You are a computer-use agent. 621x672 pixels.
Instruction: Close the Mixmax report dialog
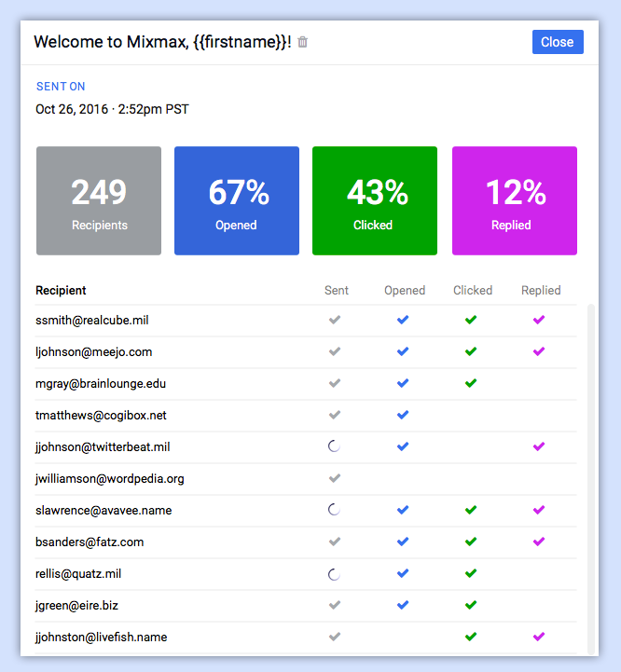[558, 42]
